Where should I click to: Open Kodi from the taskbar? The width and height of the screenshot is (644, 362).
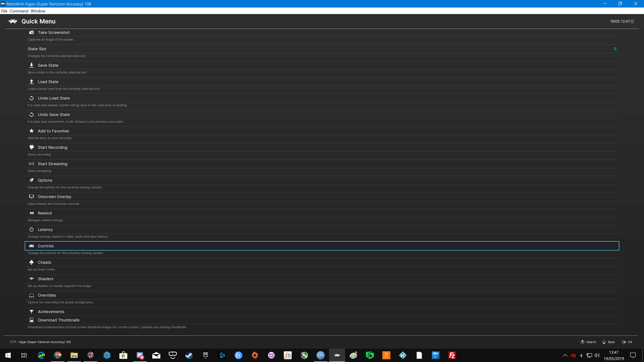click(403, 355)
